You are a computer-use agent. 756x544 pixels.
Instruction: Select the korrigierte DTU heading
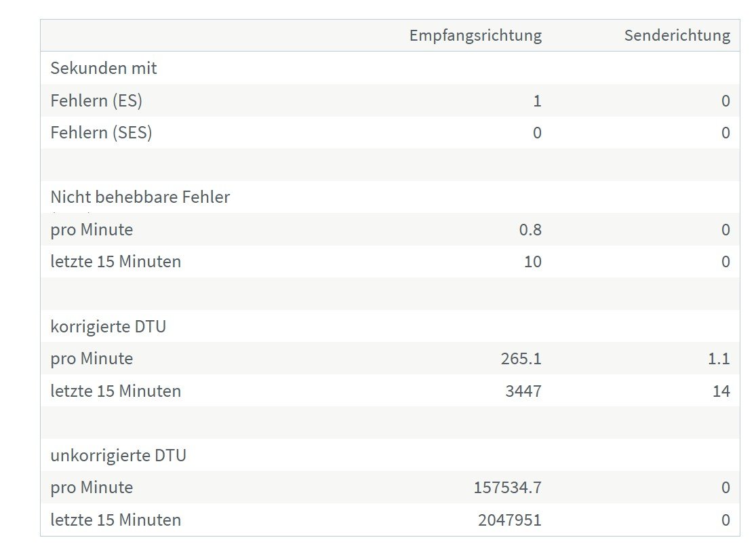[108, 326]
